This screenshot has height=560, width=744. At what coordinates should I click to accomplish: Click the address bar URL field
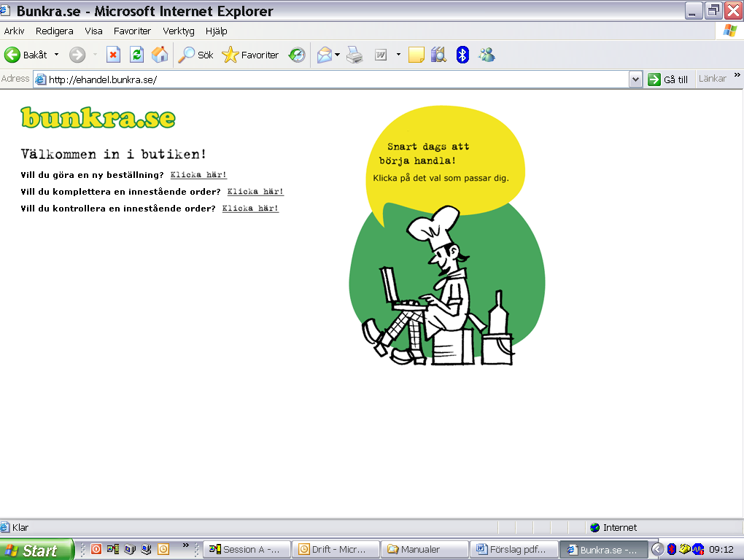pyautogui.click(x=338, y=79)
